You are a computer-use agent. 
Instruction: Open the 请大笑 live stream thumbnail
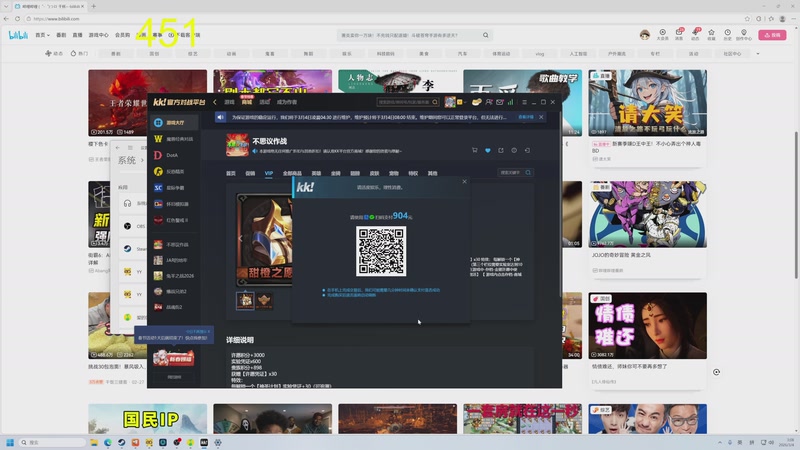tap(647, 103)
